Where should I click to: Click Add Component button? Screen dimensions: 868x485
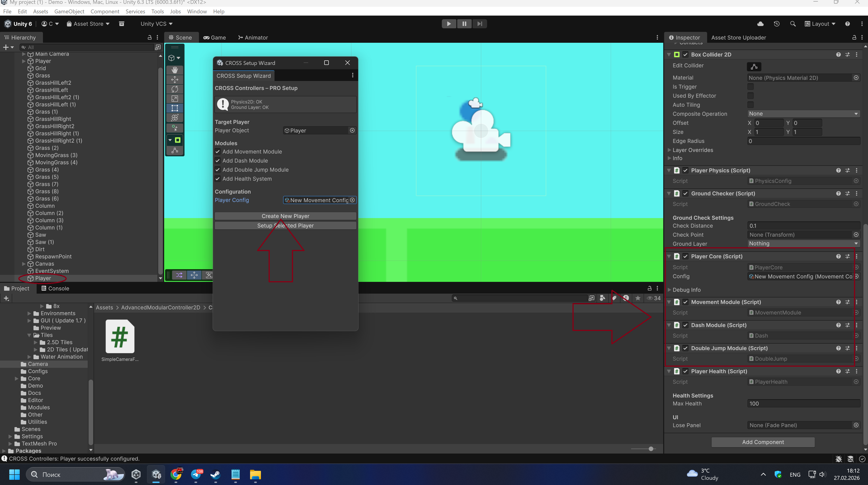[x=763, y=442]
